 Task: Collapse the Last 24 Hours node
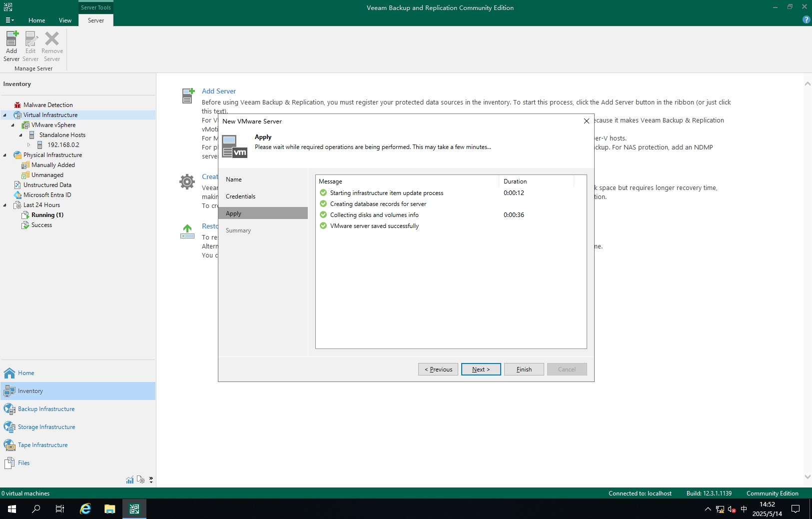[x=5, y=205]
